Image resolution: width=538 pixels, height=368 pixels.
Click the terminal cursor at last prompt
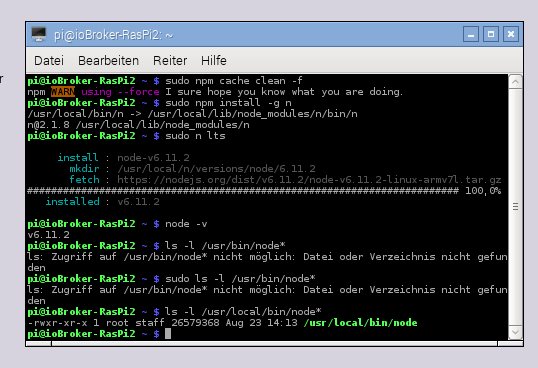click(x=168, y=333)
